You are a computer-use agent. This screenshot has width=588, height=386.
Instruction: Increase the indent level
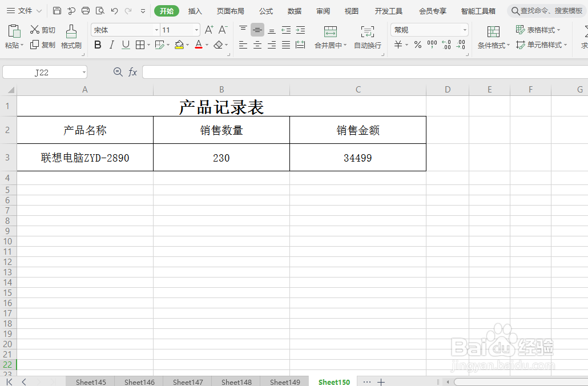(300, 30)
